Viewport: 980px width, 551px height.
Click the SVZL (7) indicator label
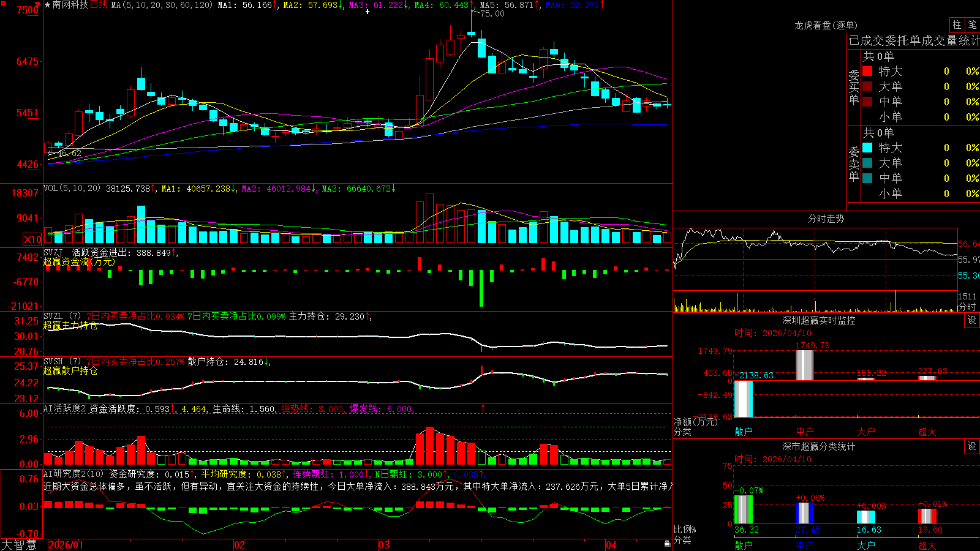62,316
